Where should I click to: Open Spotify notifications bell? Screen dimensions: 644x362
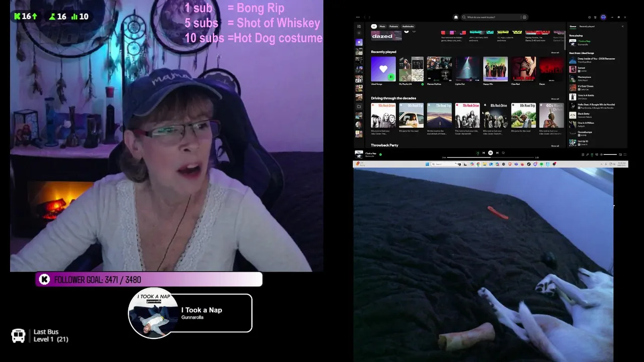(x=590, y=17)
